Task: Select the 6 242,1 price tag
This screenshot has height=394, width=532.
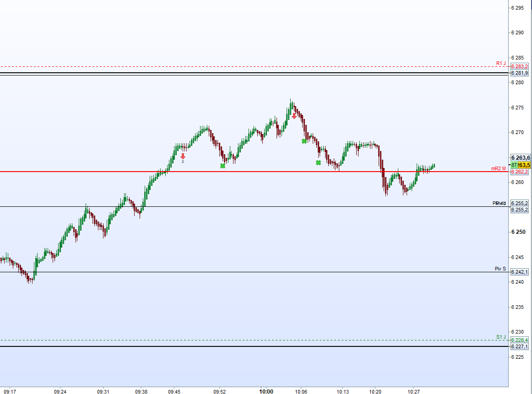Action: [520, 272]
